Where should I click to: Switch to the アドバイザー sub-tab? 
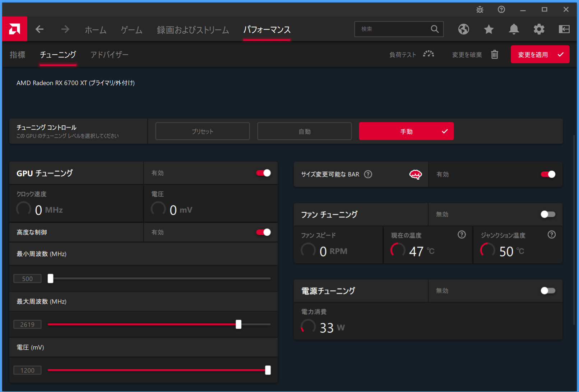coord(109,55)
